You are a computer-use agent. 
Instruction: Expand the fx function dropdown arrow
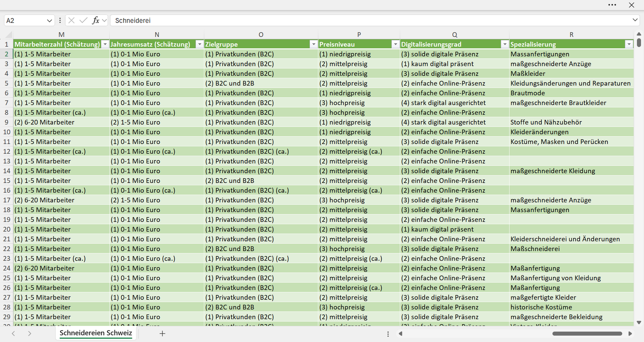pos(104,20)
